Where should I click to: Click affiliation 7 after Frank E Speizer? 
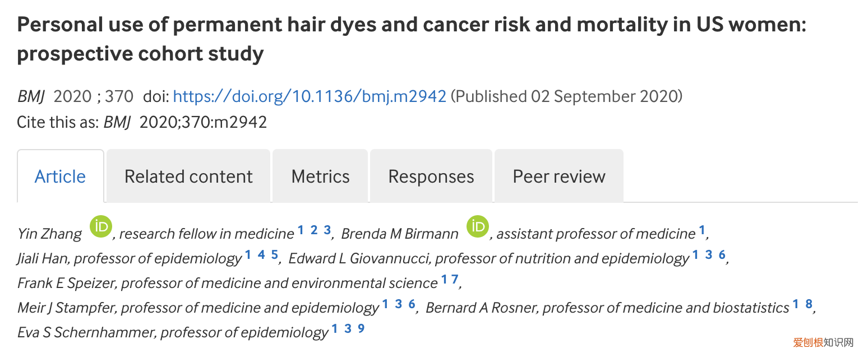click(455, 279)
